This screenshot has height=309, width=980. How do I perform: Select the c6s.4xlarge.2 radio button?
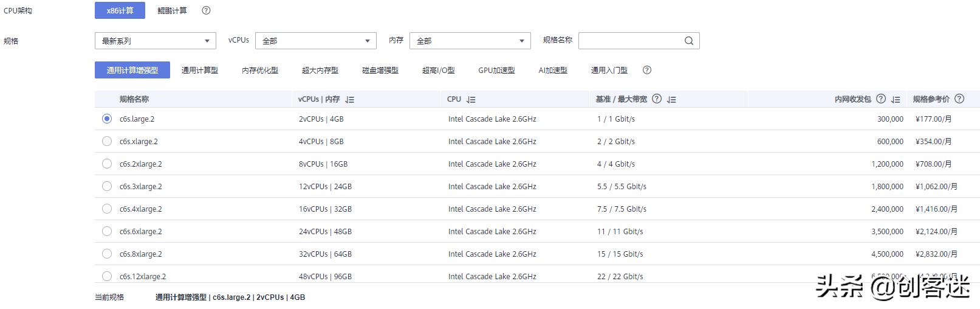pyautogui.click(x=107, y=209)
